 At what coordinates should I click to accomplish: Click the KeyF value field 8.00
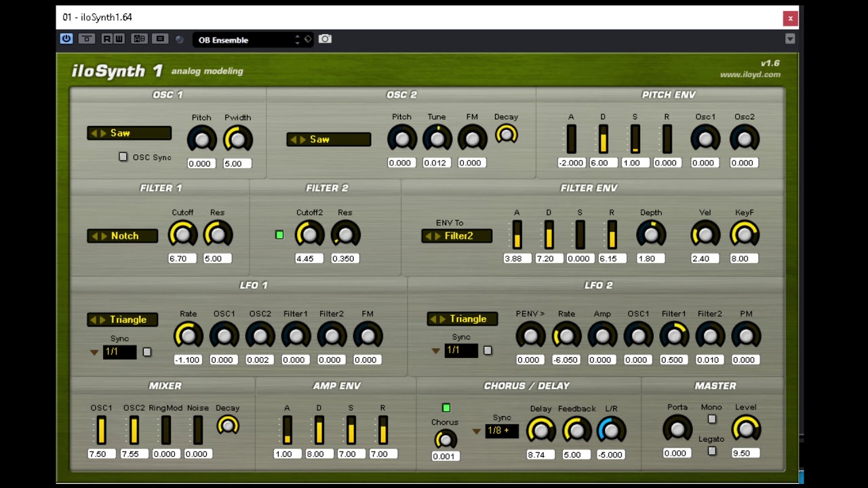(744, 258)
